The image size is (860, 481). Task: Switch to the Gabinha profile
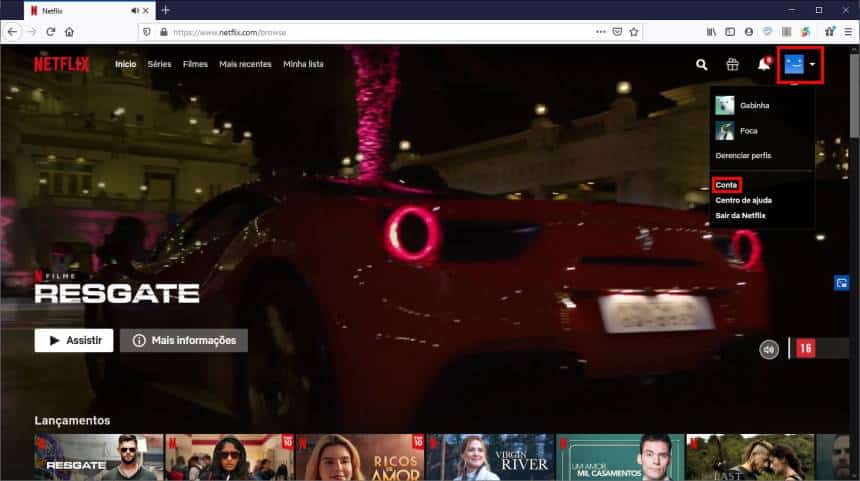coord(754,105)
